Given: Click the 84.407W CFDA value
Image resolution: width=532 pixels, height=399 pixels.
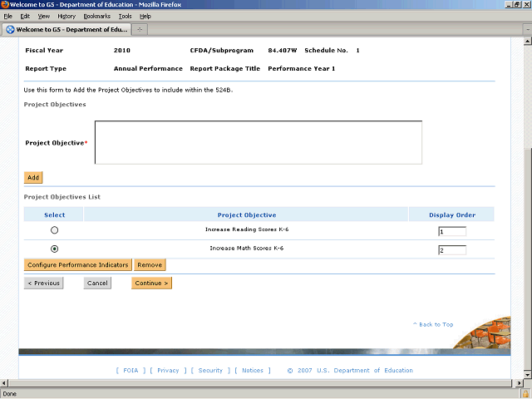Looking at the screenshot, I should pyautogui.click(x=283, y=50).
